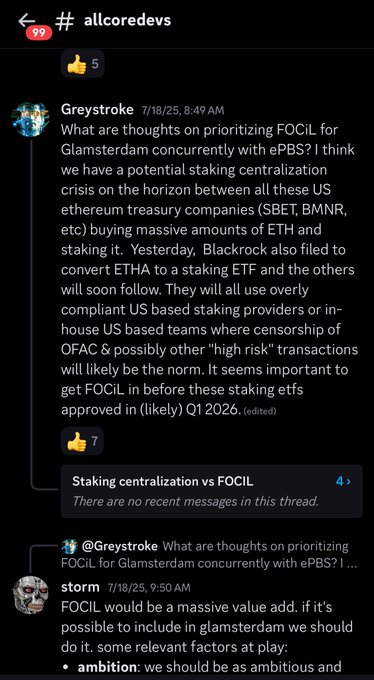Image resolution: width=374 pixels, height=680 pixels.
Task: Tap the hashtag channel icon
Action: point(65,21)
